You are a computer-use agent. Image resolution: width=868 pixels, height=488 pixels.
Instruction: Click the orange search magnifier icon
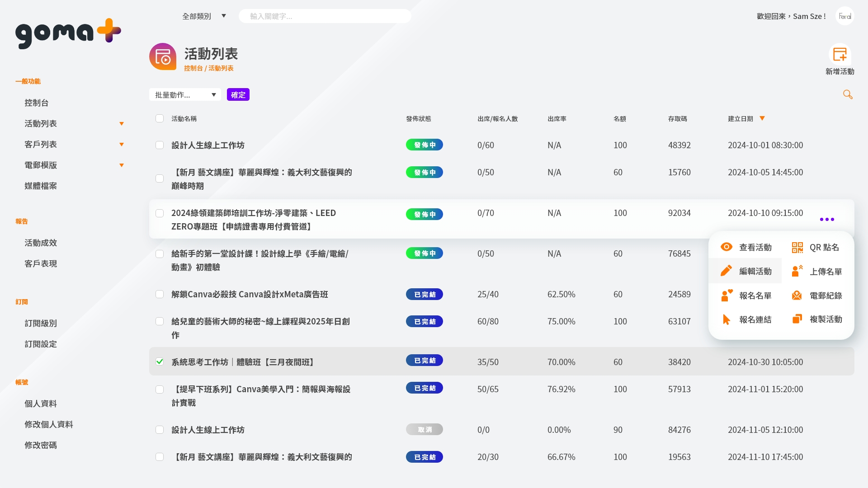(x=848, y=94)
